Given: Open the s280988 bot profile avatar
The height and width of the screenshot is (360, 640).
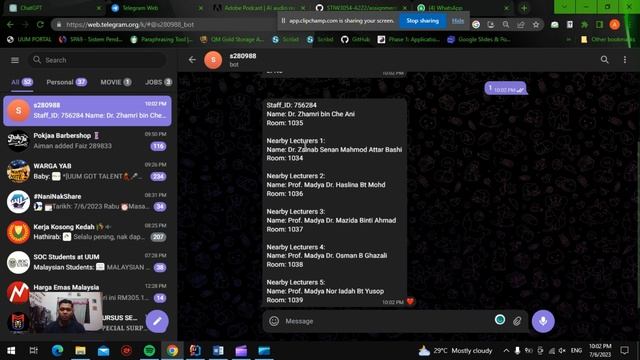Looking at the screenshot, I should point(213,60).
